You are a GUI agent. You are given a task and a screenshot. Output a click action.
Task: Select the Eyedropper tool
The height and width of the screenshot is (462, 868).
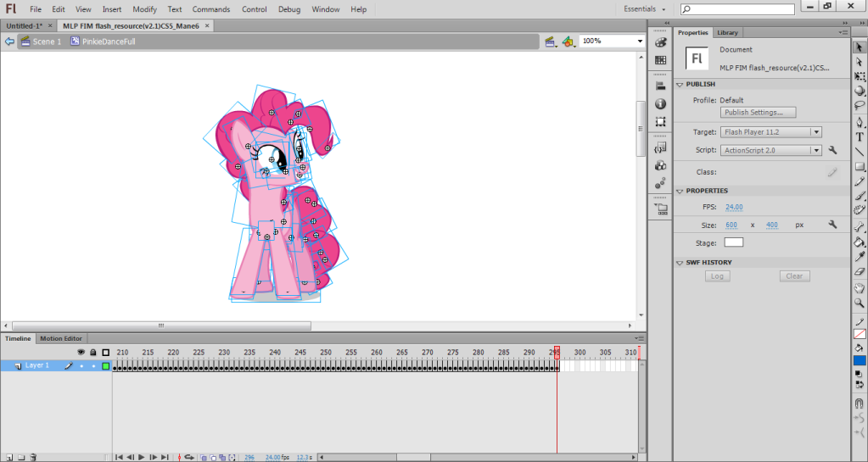point(860,256)
